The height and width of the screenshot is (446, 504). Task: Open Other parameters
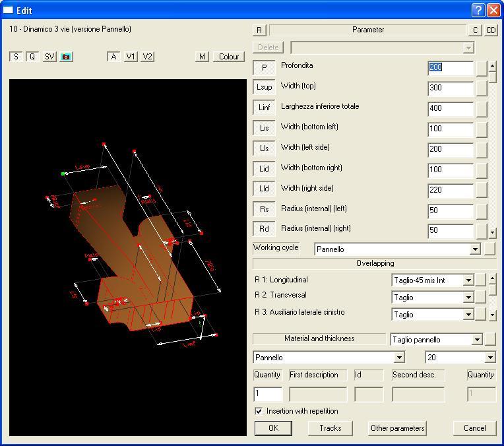(397, 428)
